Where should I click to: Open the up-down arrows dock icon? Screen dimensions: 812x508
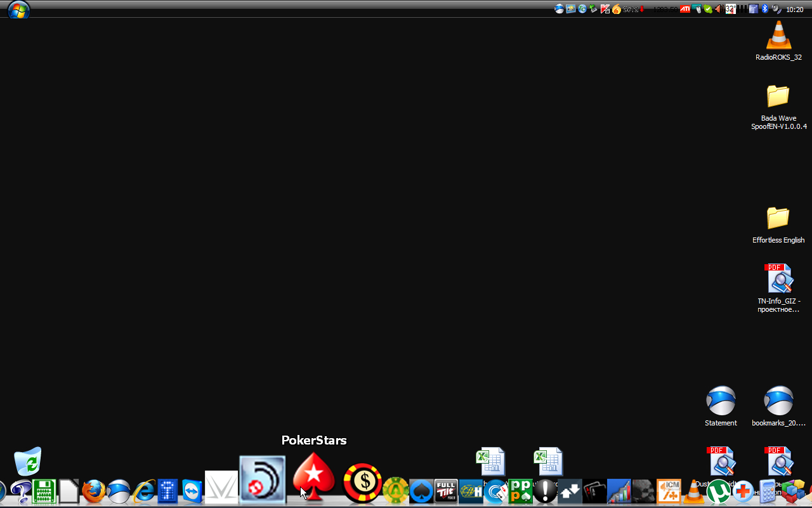(x=570, y=491)
